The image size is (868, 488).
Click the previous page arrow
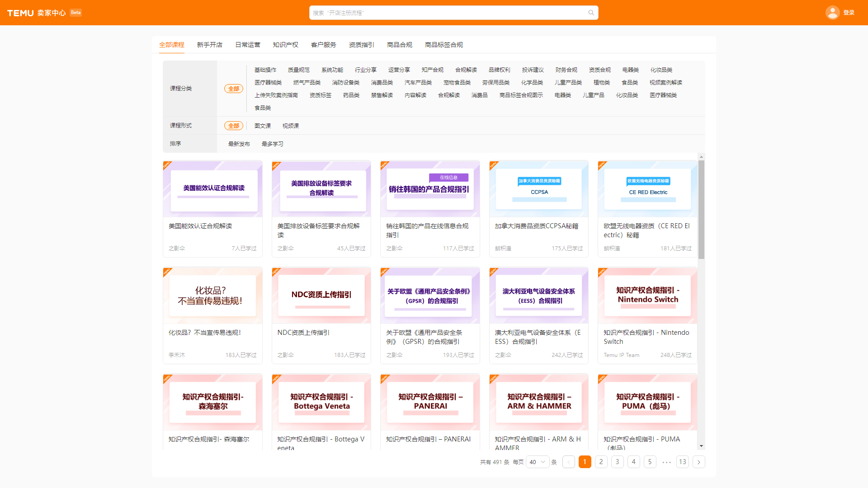(568, 462)
